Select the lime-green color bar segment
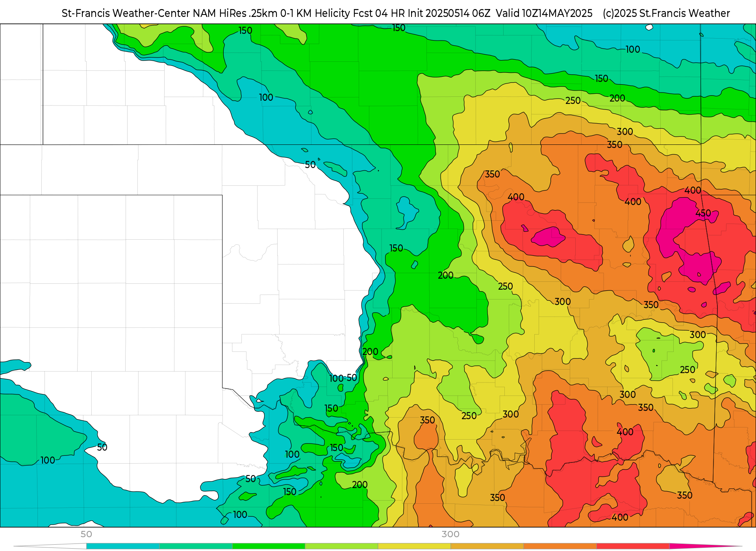The height and width of the screenshot is (551, 756). pyautogui.click(x=341, y=546)
